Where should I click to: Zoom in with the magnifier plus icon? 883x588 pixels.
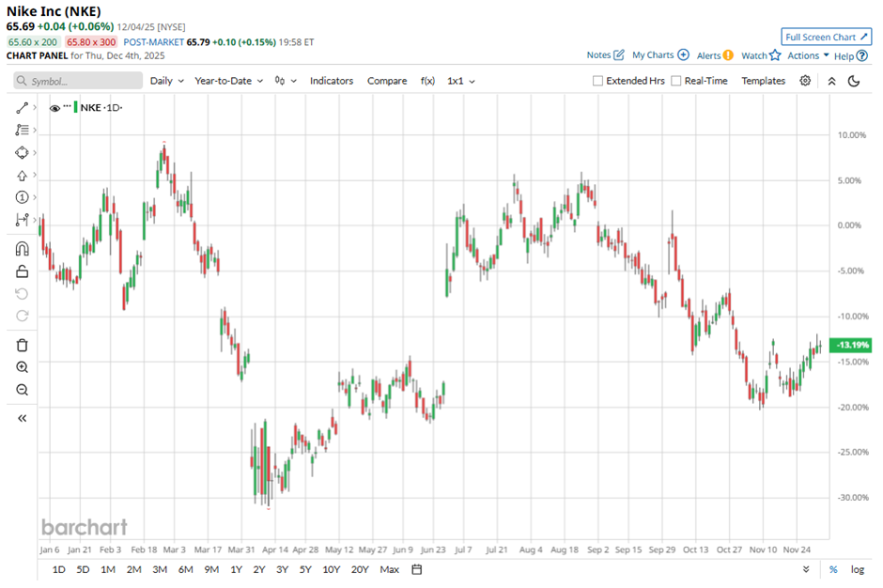coord(22,367)
